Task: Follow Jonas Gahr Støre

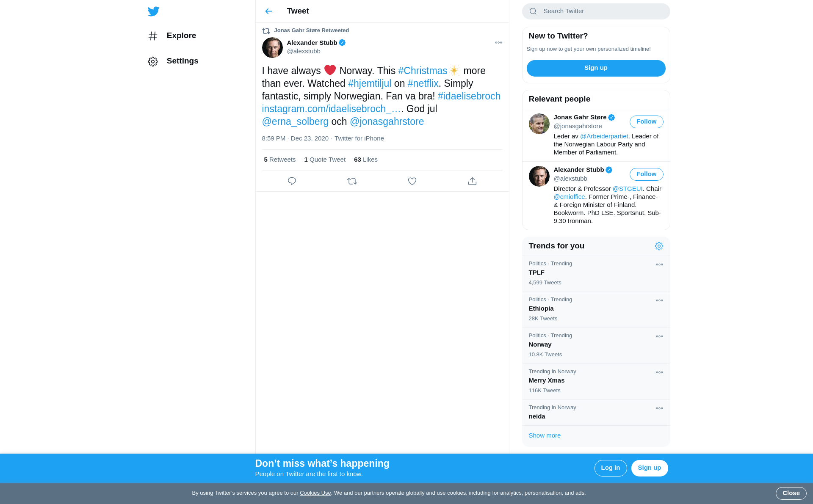Action: 646,122
